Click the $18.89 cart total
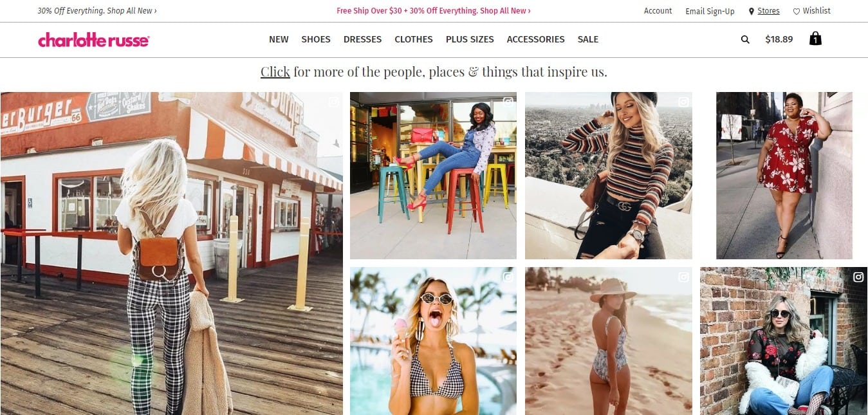This screenshot has height=415, width=868. point(779,39)
